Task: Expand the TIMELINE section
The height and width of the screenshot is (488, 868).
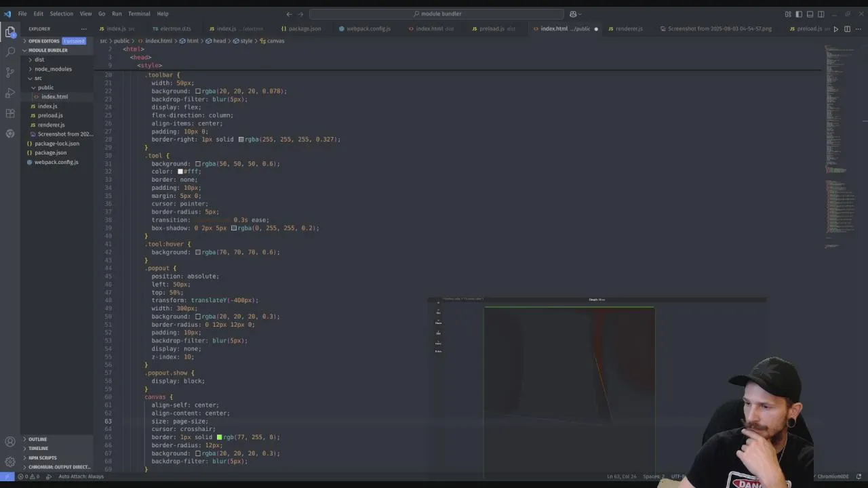Action: pos(38,448)
